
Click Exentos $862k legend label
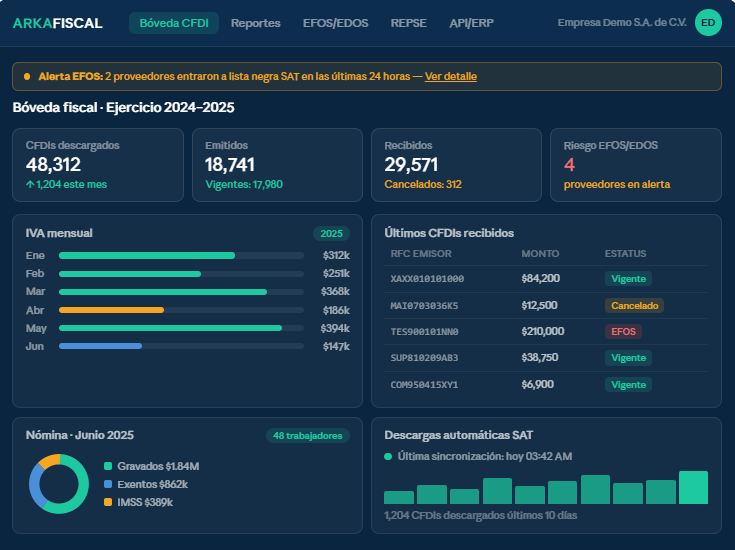click(x=152, y=484)
